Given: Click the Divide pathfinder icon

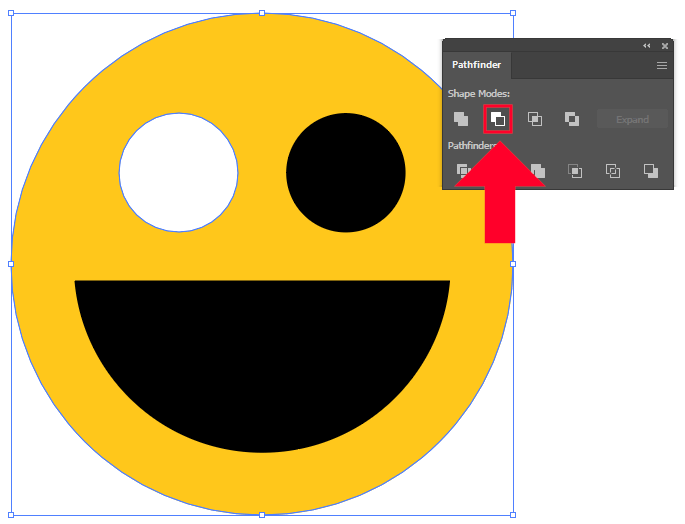Looking at the screenshot, I should point(462,170).
